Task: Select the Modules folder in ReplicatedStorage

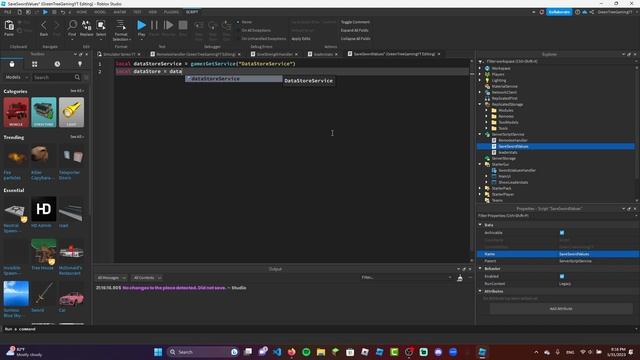Action: click(x=505, y=110)
